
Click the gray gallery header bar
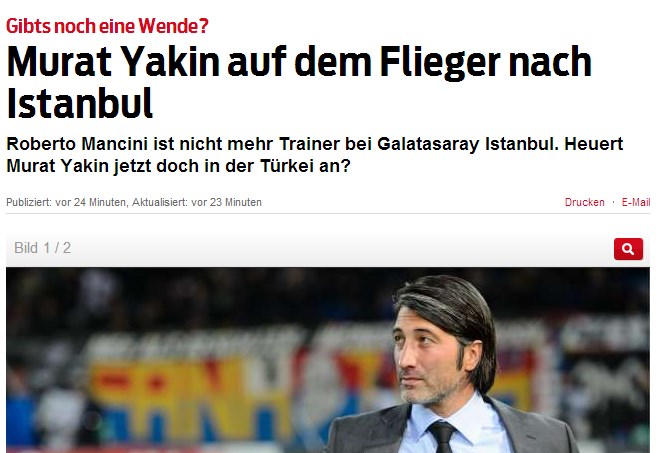(x=328, y=248)
